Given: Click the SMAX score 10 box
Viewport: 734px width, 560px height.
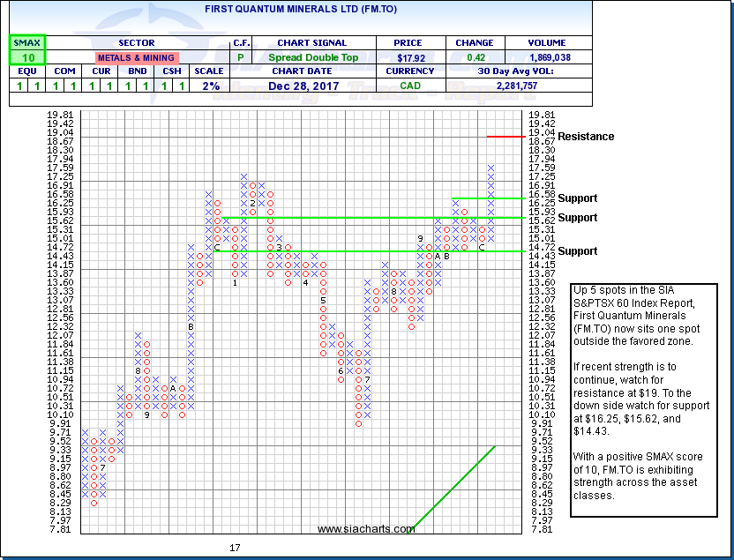Looking at the screenshot, I should [26, 57].
